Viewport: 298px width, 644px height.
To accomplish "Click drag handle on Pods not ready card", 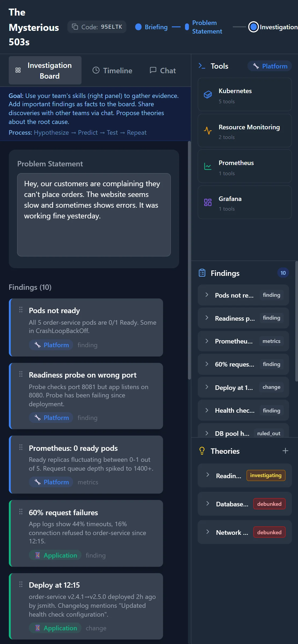I will tap(21, 310).
